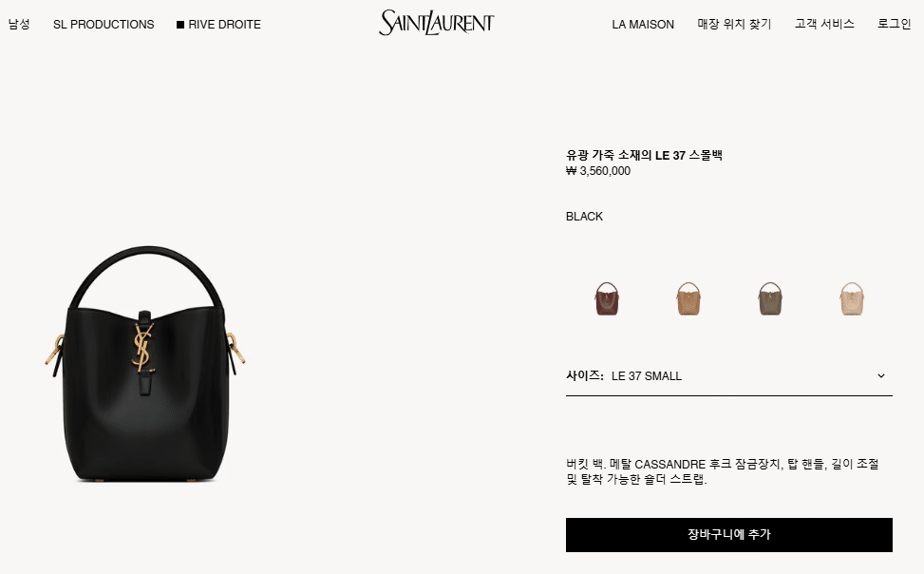Go to LA MAISON page
924x574 pixels.
(x=643, y=24)
